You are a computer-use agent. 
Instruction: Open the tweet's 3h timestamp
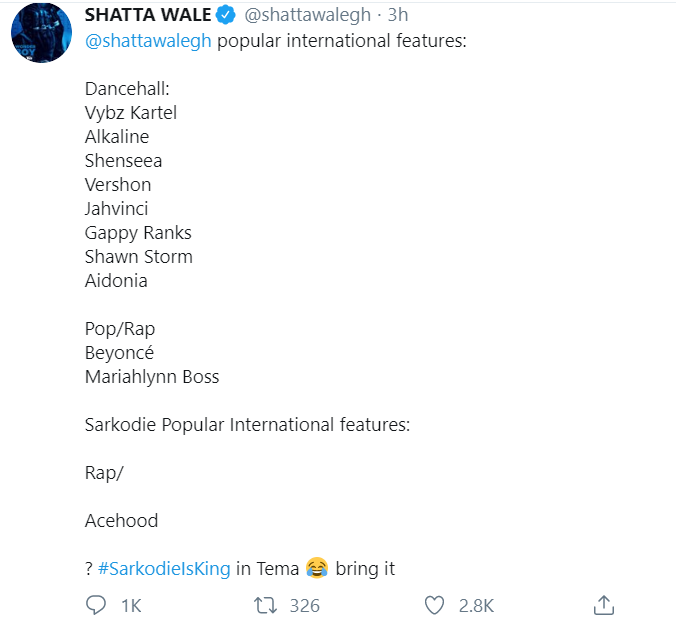(397, 15)
